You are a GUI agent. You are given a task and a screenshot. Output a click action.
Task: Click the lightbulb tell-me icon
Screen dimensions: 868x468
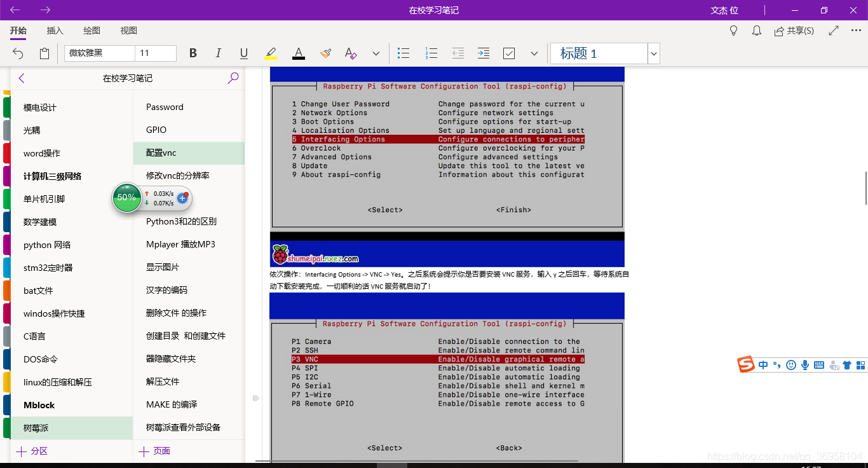pyautogui.click(x=733, y=31)
